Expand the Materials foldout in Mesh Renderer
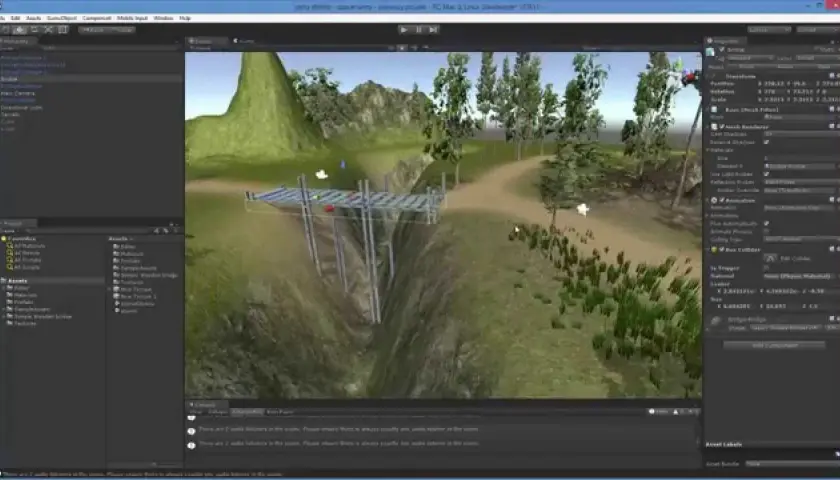This screenshot has height=480, width=840. tap(708, 150)
